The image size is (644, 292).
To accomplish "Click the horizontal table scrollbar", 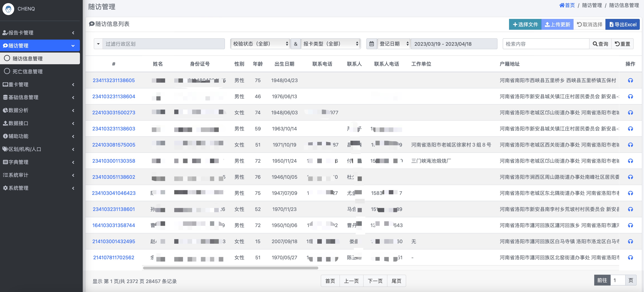I will click(230, 268).
